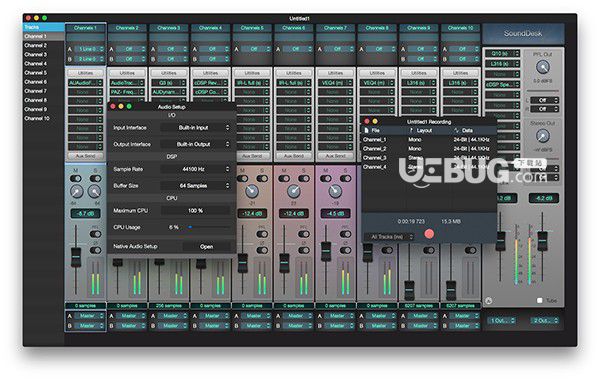Open All Tracks dropdown in Recording window
The height and width of the screenshot is (380, 600).
point(390,237)
